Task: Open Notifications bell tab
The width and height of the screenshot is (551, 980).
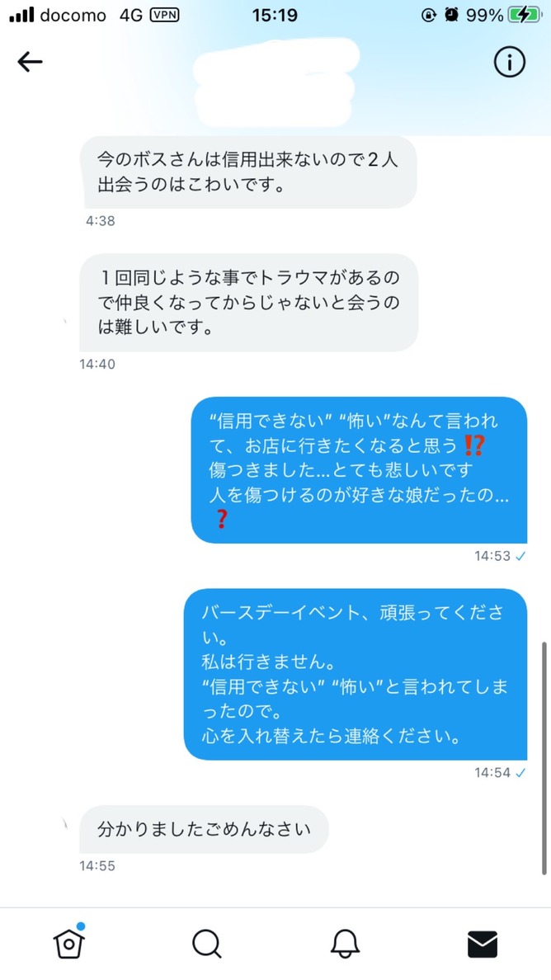Action: 345,944
